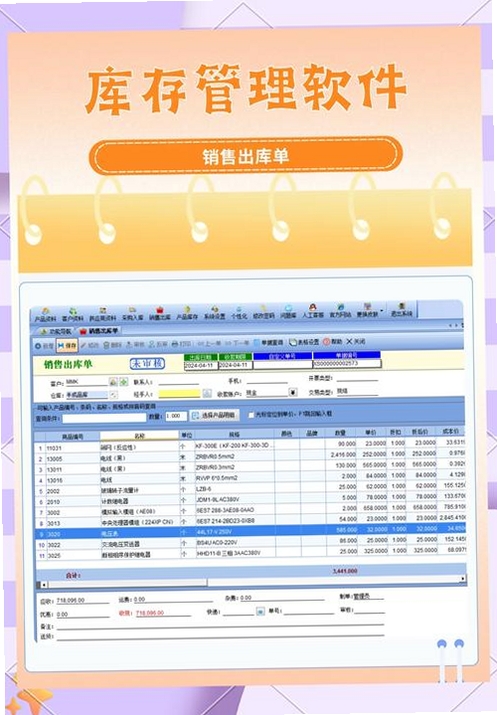The width and height of the screenshot is (497, 715).
Task: Open the 仓库 warehouse dropdown
Action: pos(114,394)
